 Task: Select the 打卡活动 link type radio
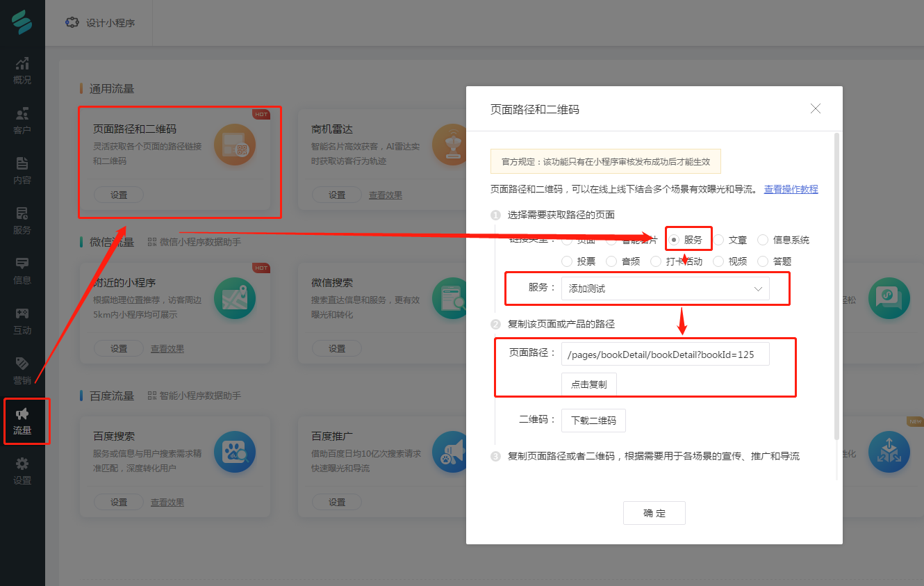tap(656, 261)
